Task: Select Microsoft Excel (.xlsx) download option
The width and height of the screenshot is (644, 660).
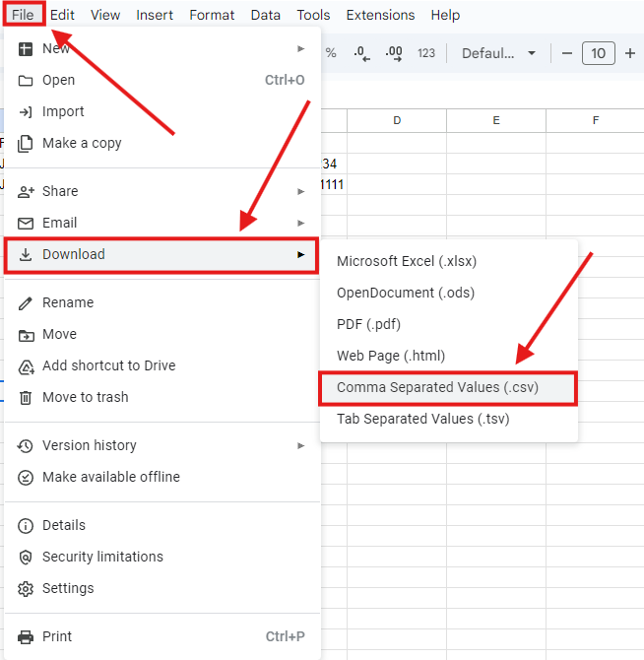Action: [x=420, y=261]
